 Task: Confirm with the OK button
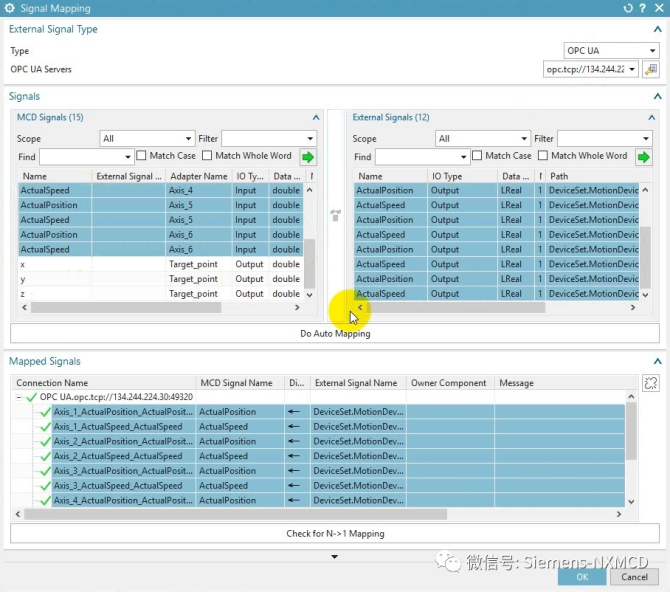(x=582, y=577)
